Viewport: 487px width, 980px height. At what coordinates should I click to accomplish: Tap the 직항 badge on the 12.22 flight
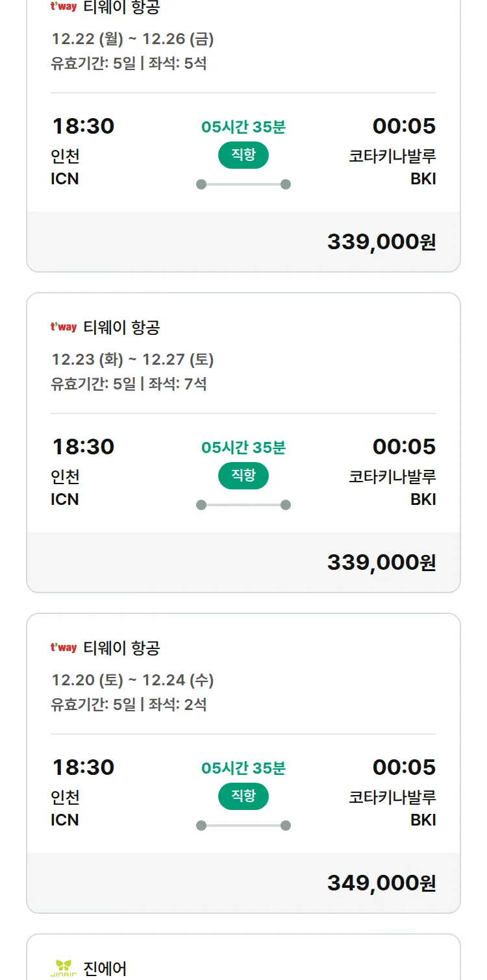pos(243,155)
